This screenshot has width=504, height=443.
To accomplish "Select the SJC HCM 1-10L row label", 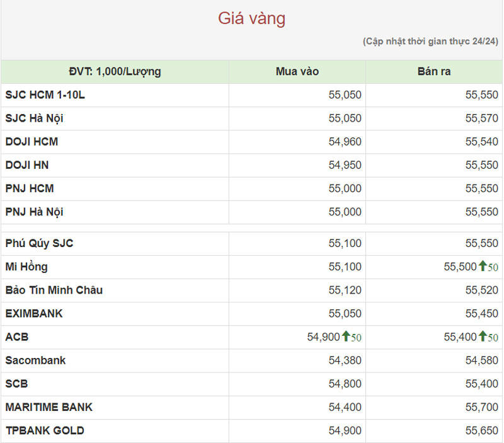I will point(44,95).
